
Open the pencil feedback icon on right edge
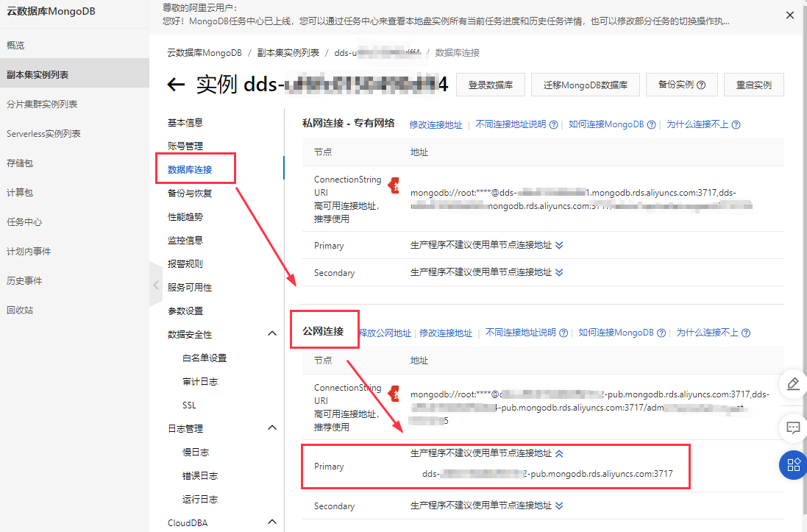[792, 383]
